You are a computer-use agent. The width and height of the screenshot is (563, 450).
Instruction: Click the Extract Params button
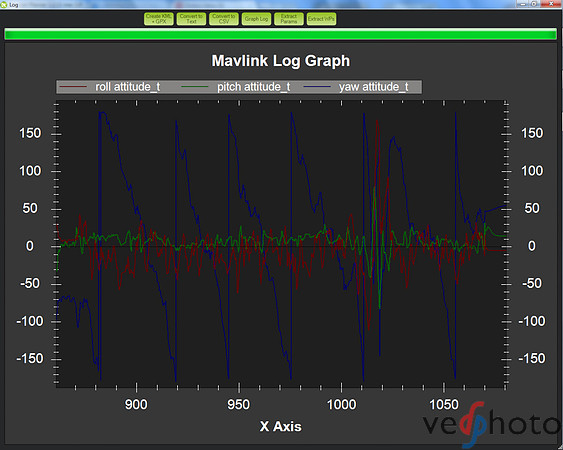tap(289, 19)
